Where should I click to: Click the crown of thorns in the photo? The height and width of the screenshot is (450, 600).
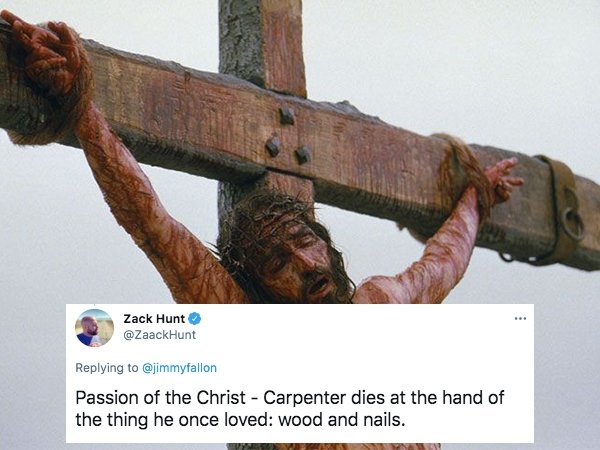[x=268, y=214]
